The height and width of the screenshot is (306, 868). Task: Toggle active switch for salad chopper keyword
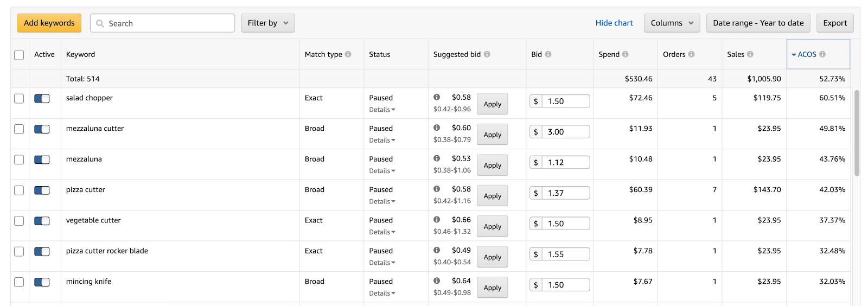pyautogui.click(x=42, y=98)
